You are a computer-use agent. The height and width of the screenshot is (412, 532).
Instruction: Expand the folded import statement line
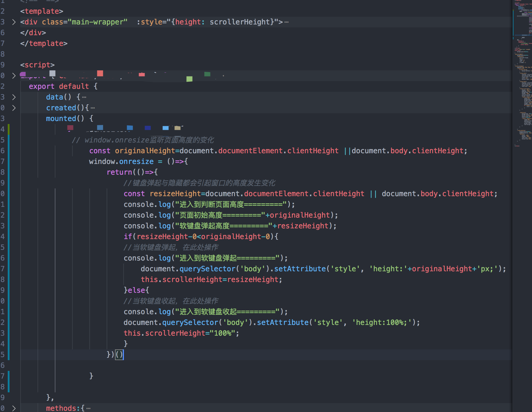14,76
